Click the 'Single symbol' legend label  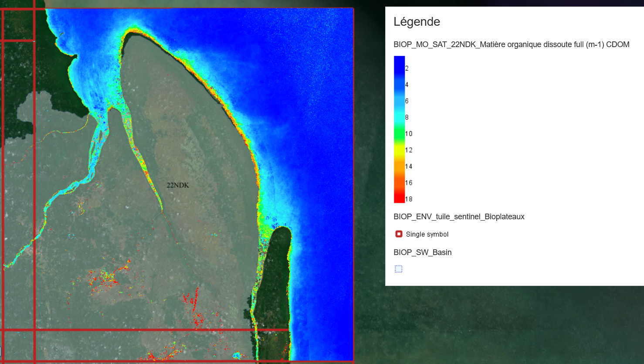pyautogui.click(x=427, y=235)
